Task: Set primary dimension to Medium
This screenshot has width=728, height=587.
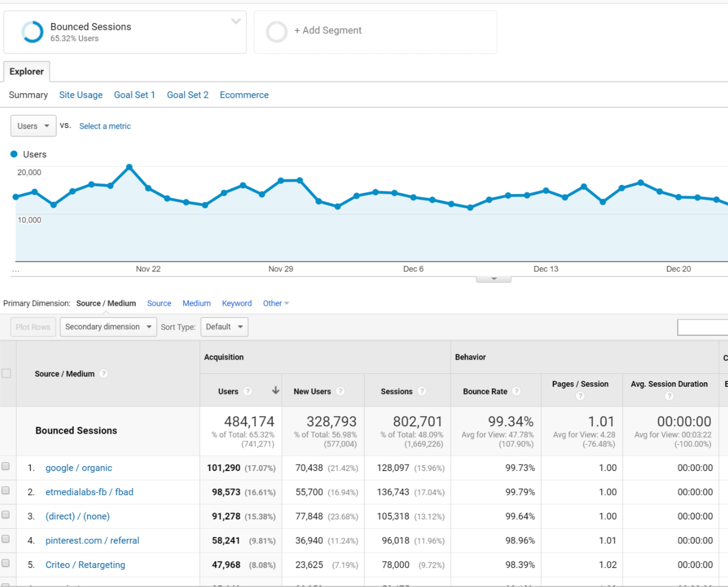Action: pyautogui.click(x=197, y=303)
